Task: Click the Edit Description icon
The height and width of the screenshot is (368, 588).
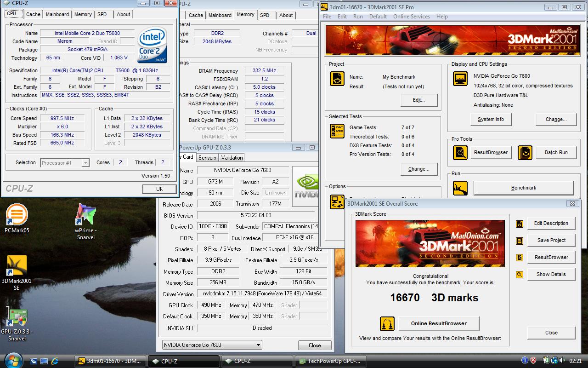Action: [x=519, y=224]
